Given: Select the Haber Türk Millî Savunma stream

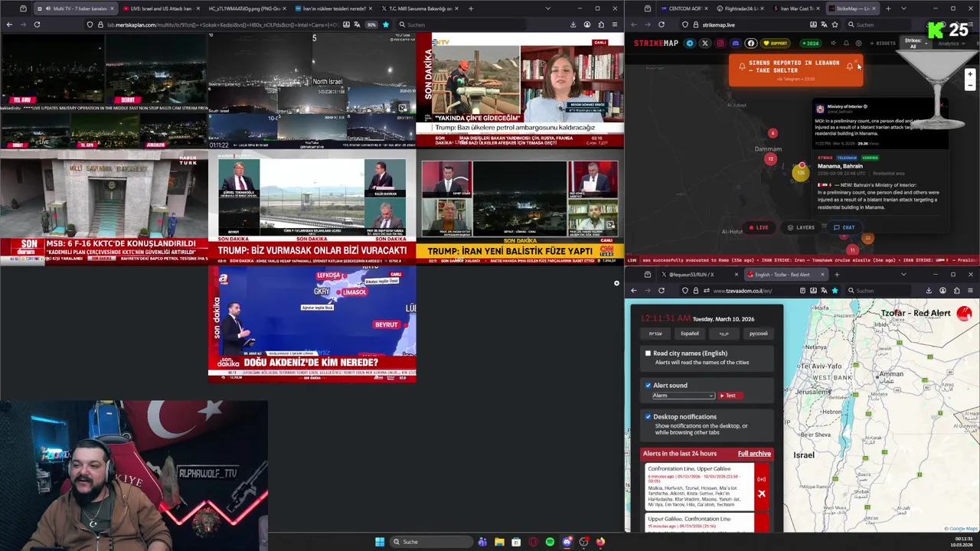Looking at the screenshot, I should pos(104,207).
